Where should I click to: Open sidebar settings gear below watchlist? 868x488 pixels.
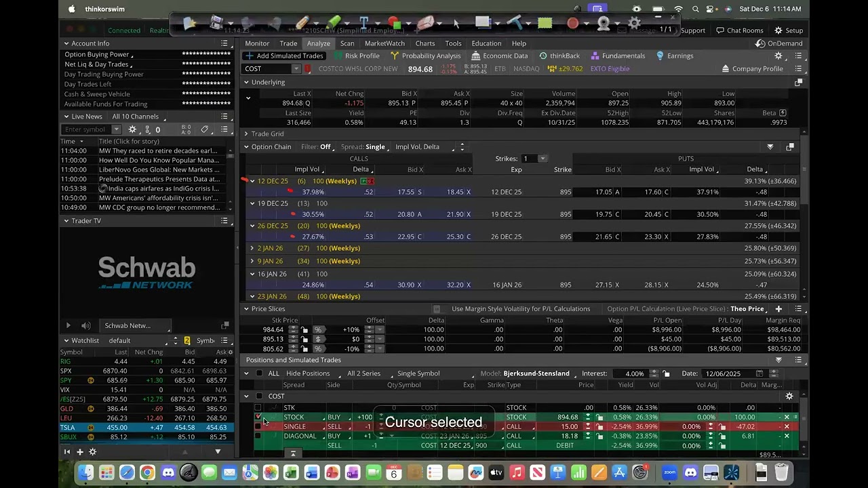(x=93, y=452)
